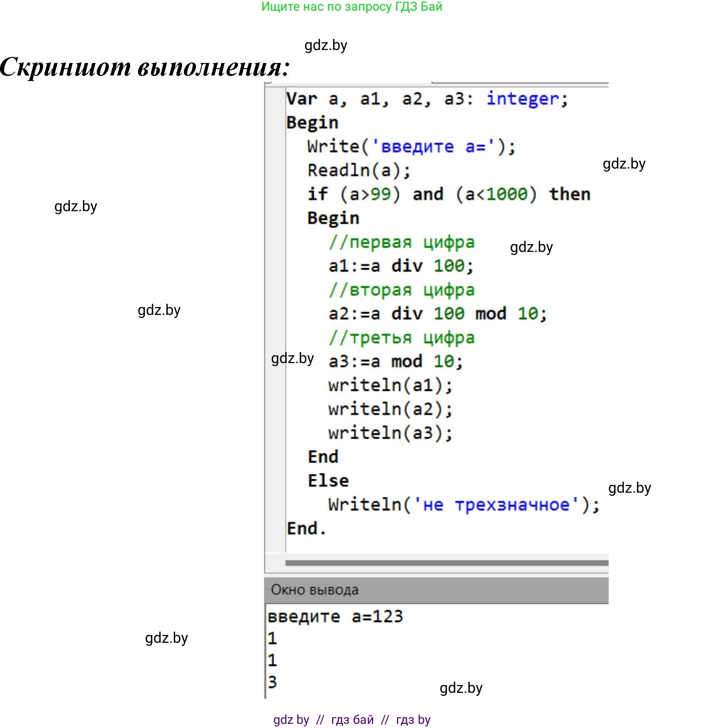Place cursor on 'Var a, a1, a2, a3: integer;' line
The image size is (705, 728).
point(426,99)
